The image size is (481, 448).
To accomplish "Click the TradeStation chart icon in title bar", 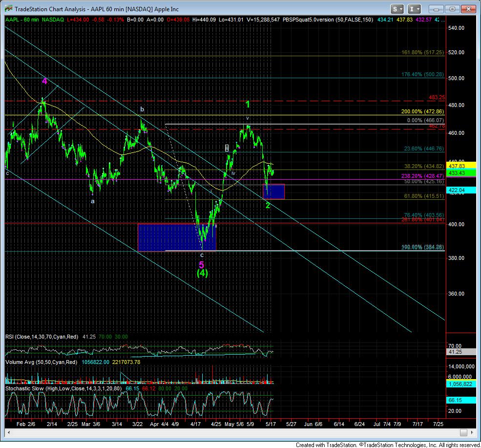I will coord(8,9).
